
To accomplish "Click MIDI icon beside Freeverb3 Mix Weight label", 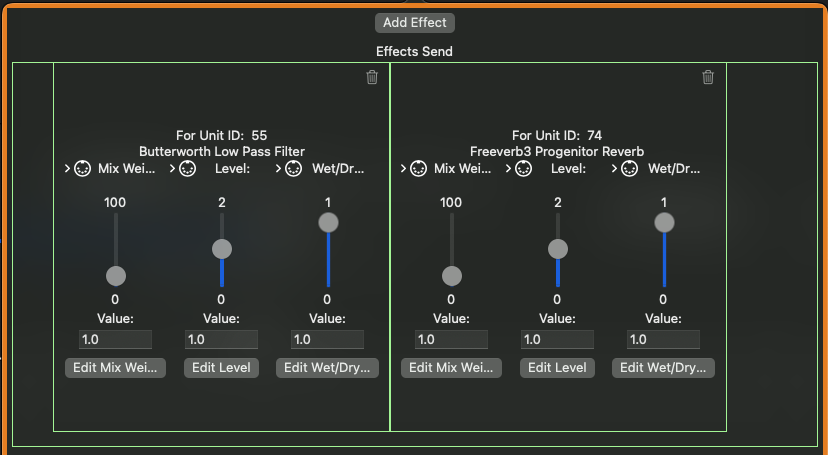I will 419,169.
